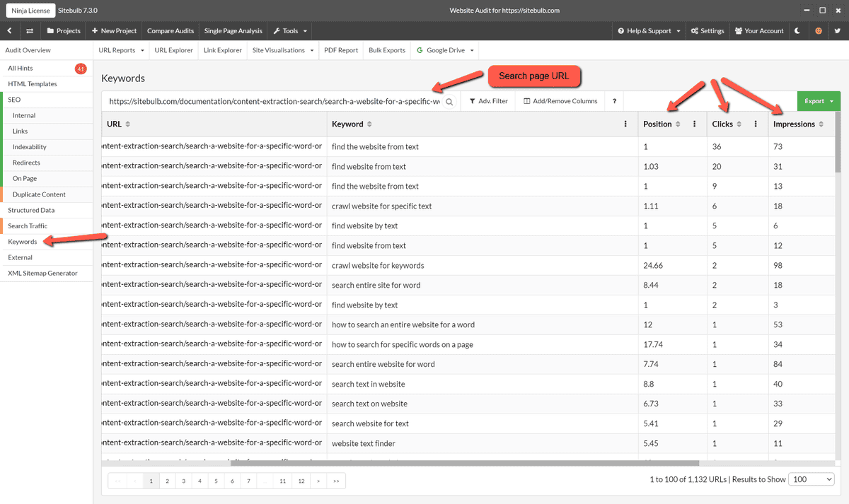849x504 pixels.
Task: Click the vertical table scrollbar
Action: [838, 141]
